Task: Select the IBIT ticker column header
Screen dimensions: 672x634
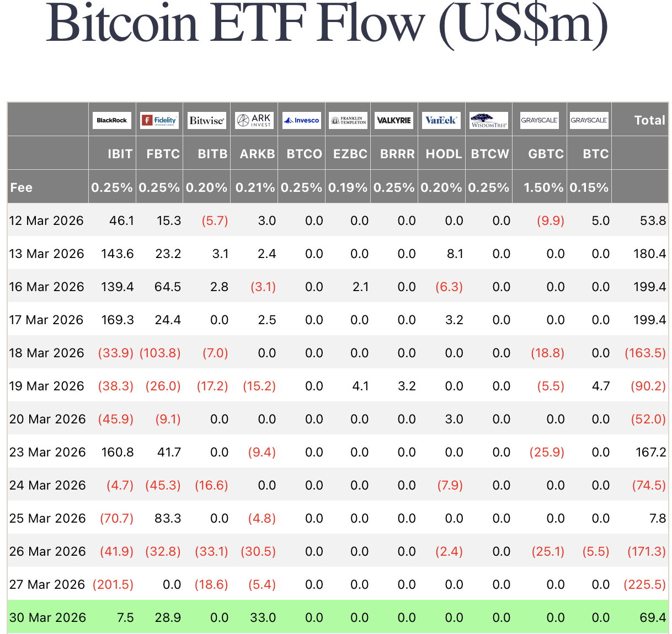Action: pos(120,154)
